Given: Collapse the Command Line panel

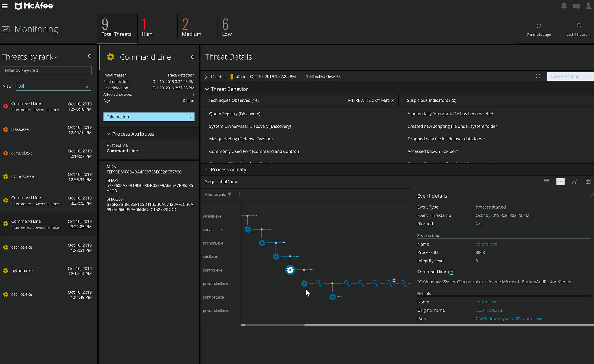Looking at the screenshot, I should click(x=192, y=57).
